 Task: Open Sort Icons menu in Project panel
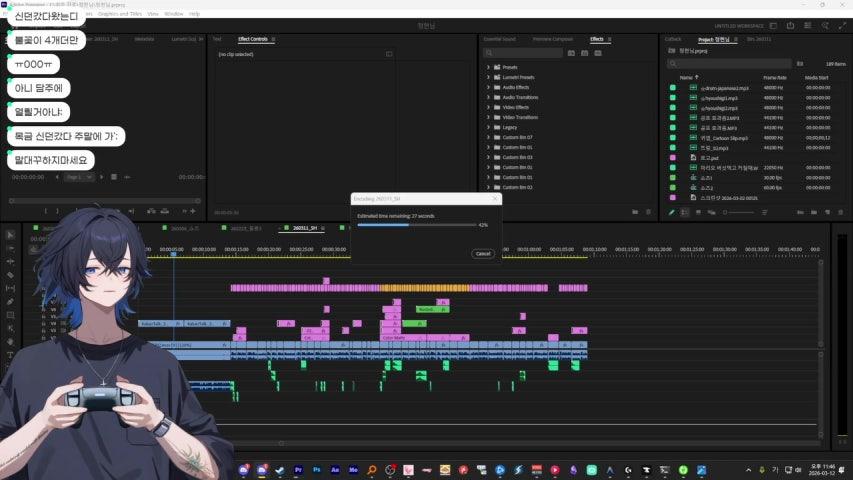764,212
